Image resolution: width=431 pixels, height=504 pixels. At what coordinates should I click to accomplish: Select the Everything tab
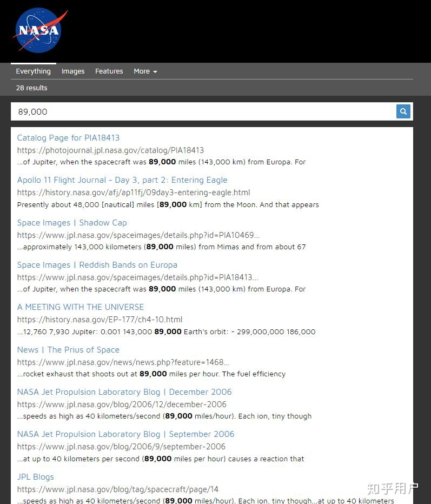coord(34,71)
